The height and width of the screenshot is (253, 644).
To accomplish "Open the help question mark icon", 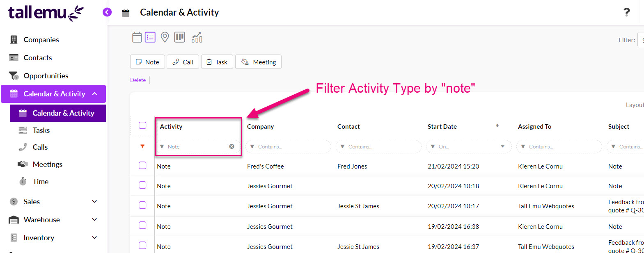I will click(x=626, y=12).
